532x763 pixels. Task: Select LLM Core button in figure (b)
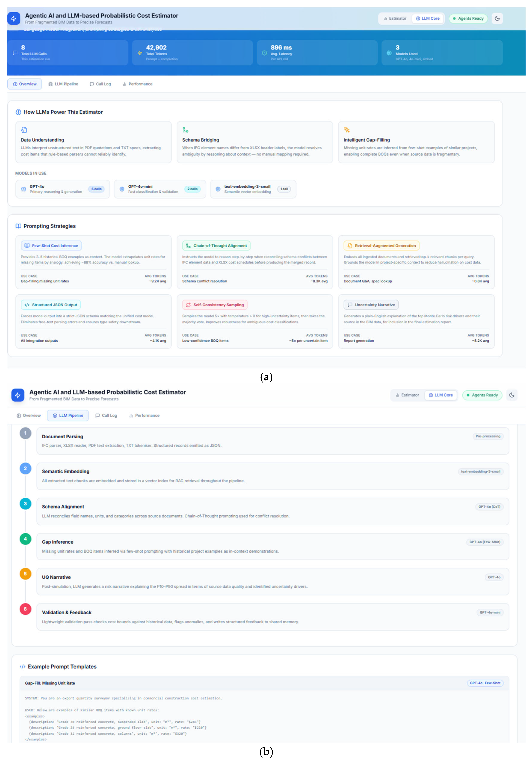pos(441,395)
